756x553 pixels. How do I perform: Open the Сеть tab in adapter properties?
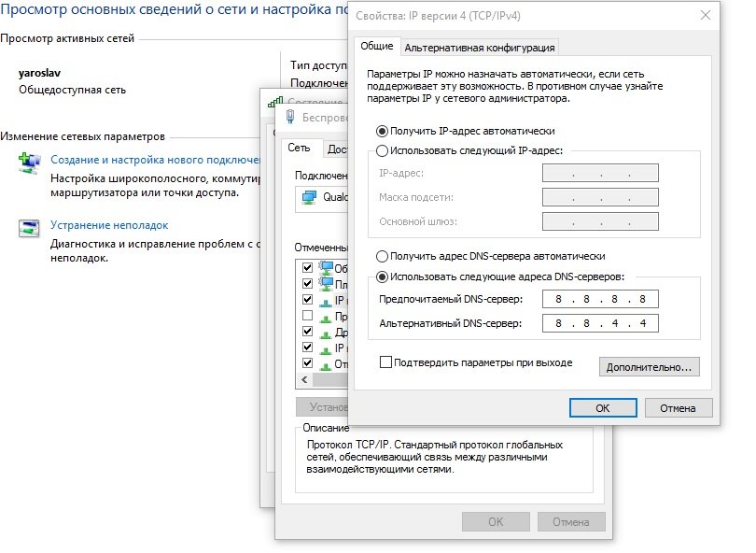(x=299, y=148)
